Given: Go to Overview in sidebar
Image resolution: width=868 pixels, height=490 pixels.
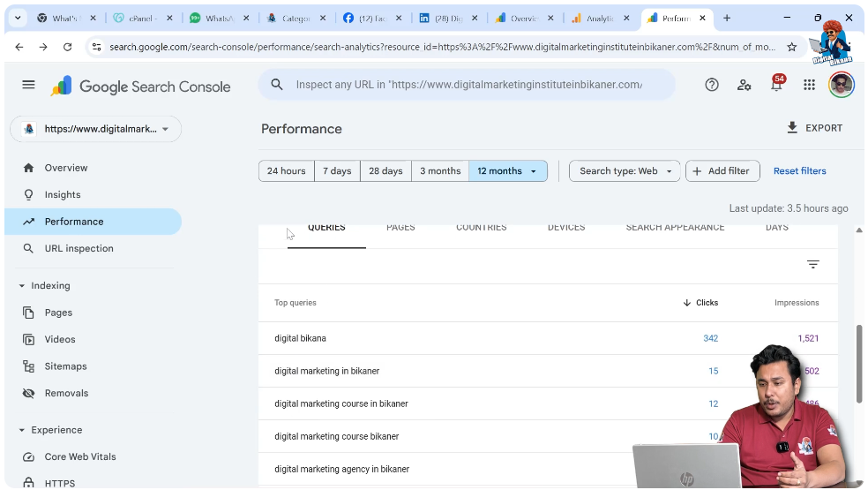Looking at the screenshot, I should click(x=93, y=168).
